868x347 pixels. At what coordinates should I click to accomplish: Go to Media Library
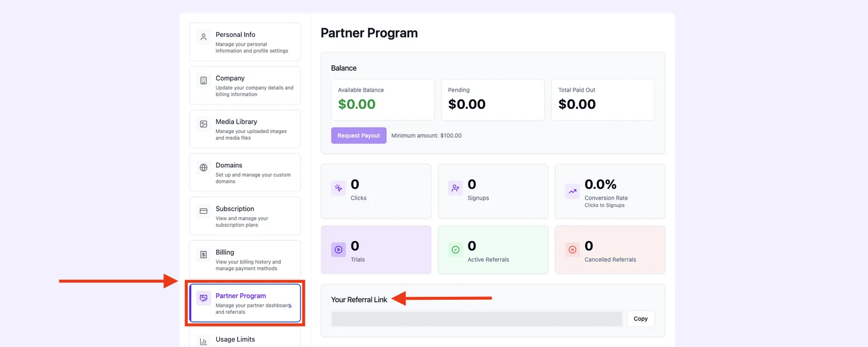[x=245, y=129]
